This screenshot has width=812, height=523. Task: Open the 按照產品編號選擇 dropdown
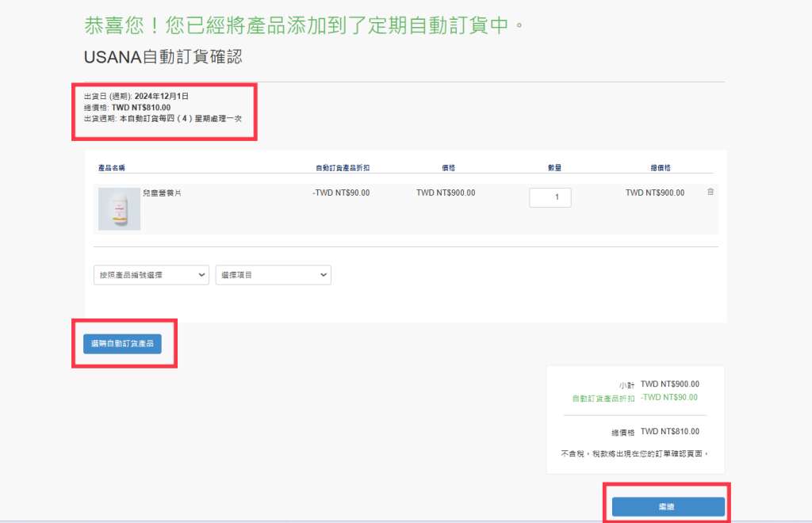pyautogui.click(x=151, y=275)
